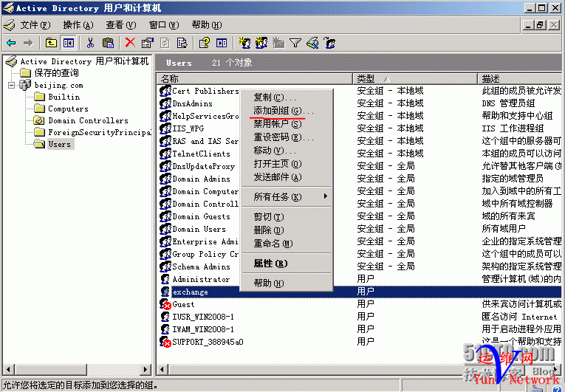Click the Export list toolbar icon
Viewport: 565px width, 392px height.
pyautogui.click(x=182, y=44)
